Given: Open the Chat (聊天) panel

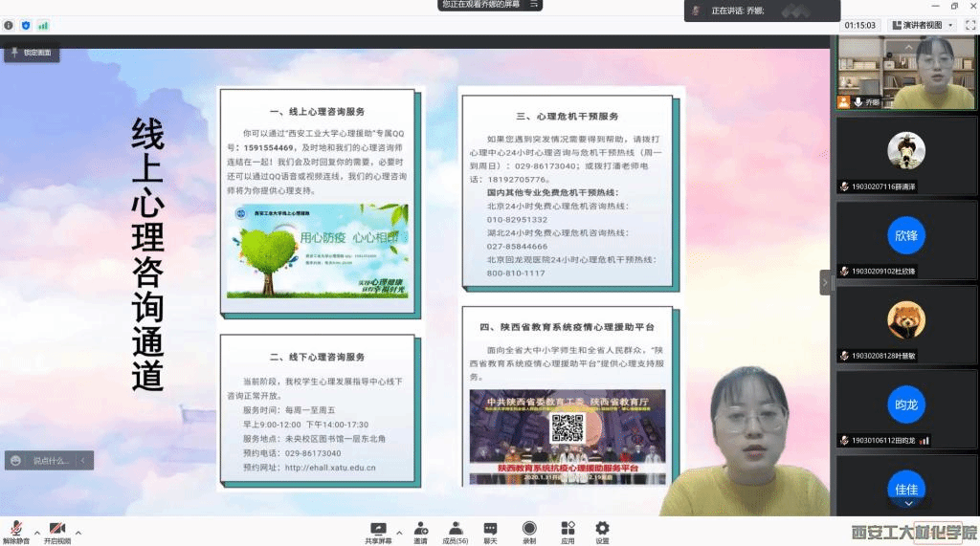Looking at the screenshot, I should [x=490, y=530].
